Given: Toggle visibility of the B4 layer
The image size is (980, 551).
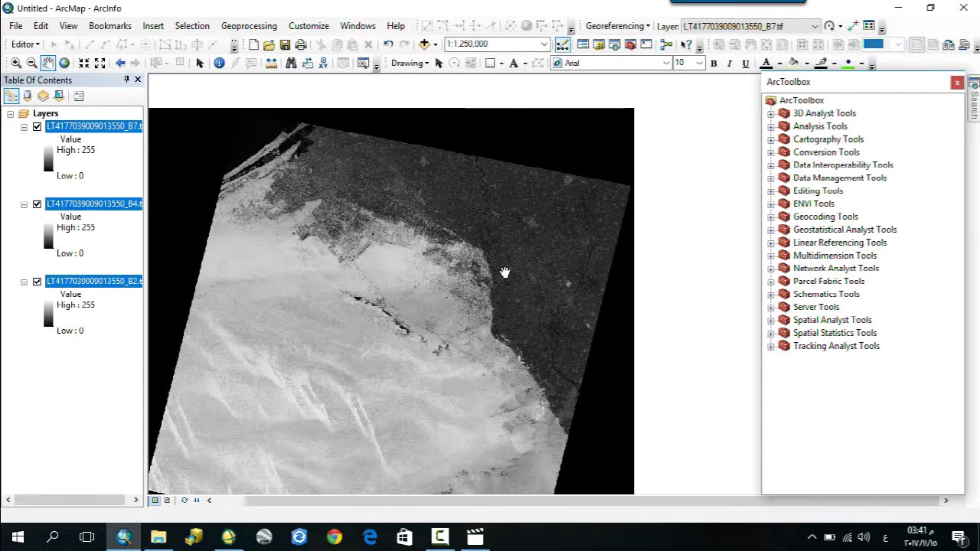Looking at the screenshot, I should pos(37,204).
